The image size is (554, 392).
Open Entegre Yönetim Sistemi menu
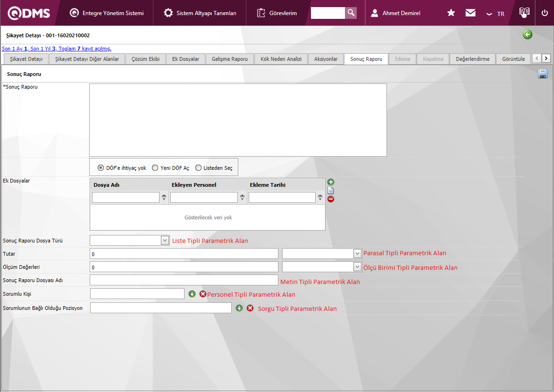[x=107, y=13]
